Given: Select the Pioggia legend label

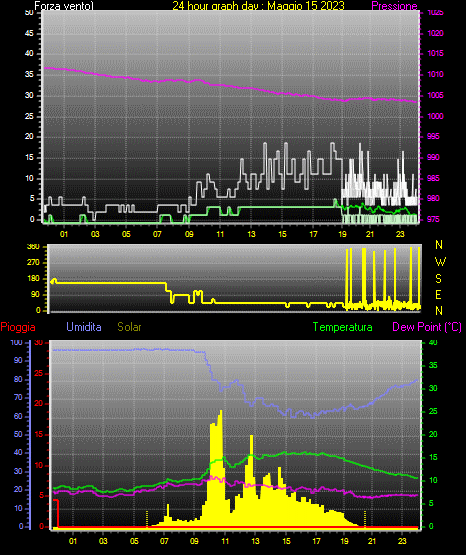Looking at the screenshot, I should coord(18,327).
